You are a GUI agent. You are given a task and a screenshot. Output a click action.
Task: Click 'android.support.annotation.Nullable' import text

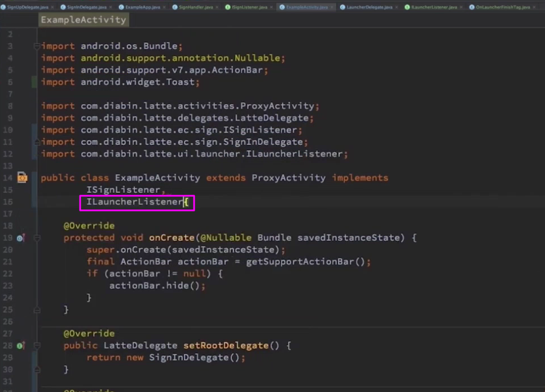(181, 58)
